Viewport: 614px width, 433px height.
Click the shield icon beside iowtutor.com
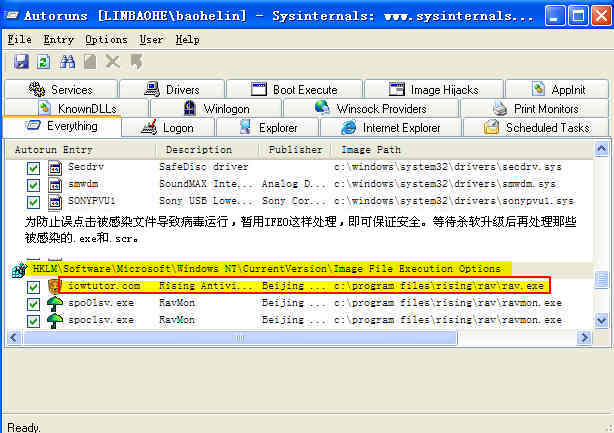(53, 286)
